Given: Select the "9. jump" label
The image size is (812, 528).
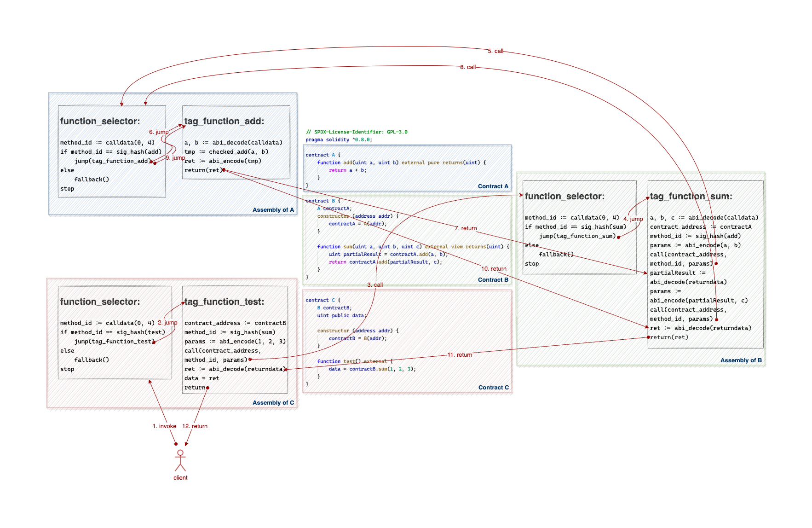Looking at the screenshot, I should [x=175, y=158].
